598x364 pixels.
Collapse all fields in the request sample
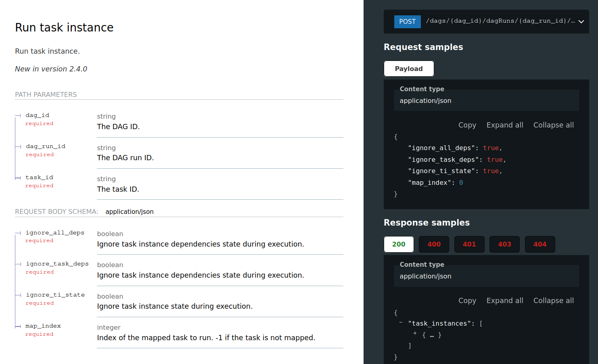pos(553,125)
